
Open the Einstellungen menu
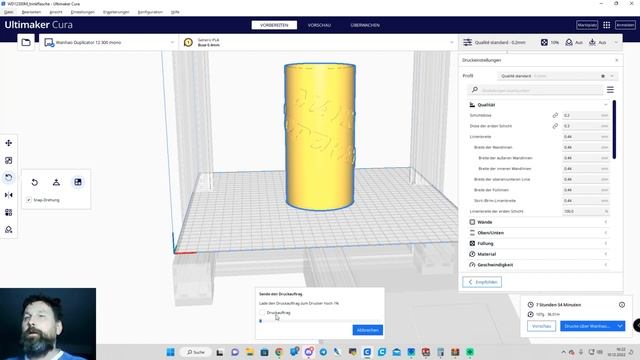pos(82,12)
